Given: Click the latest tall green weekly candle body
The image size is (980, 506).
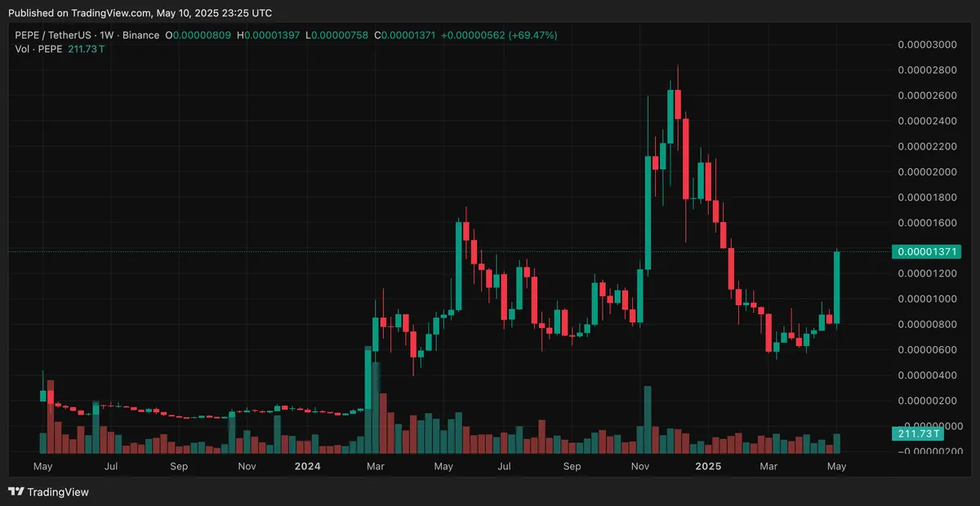Looking at the screenshot, I should click(x=837, y=287).
